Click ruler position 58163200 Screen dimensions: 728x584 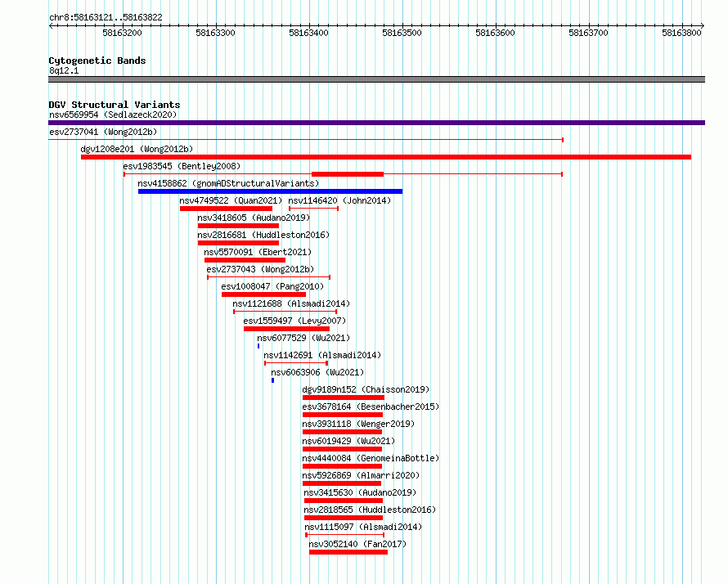(x=122, y=33)
